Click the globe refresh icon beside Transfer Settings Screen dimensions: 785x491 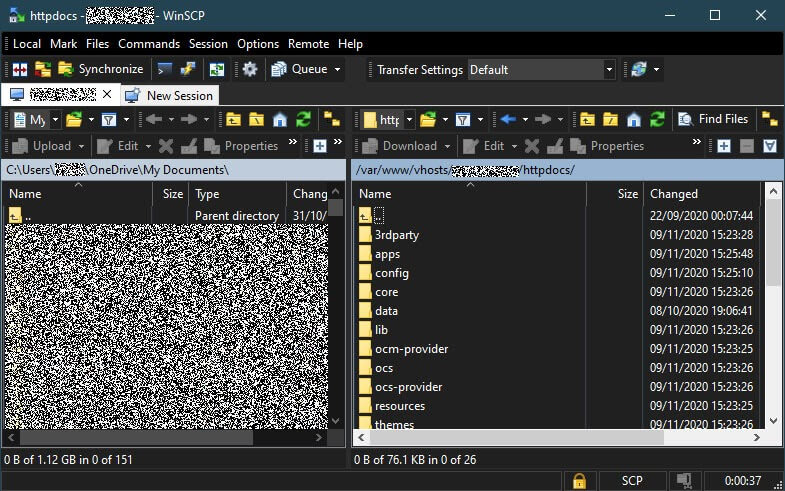[639, 69]
